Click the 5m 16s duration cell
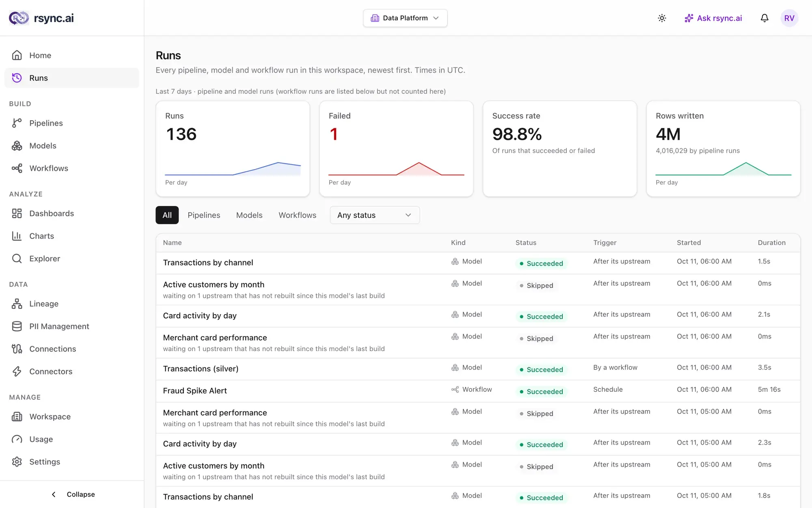The height and width of the screenshot is (508, 812). (769, 389)
